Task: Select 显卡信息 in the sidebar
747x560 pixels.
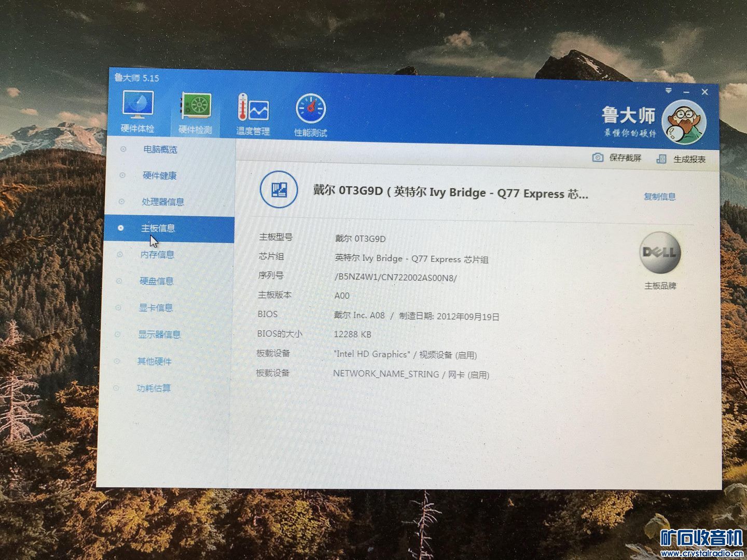Action: (156, 307)
